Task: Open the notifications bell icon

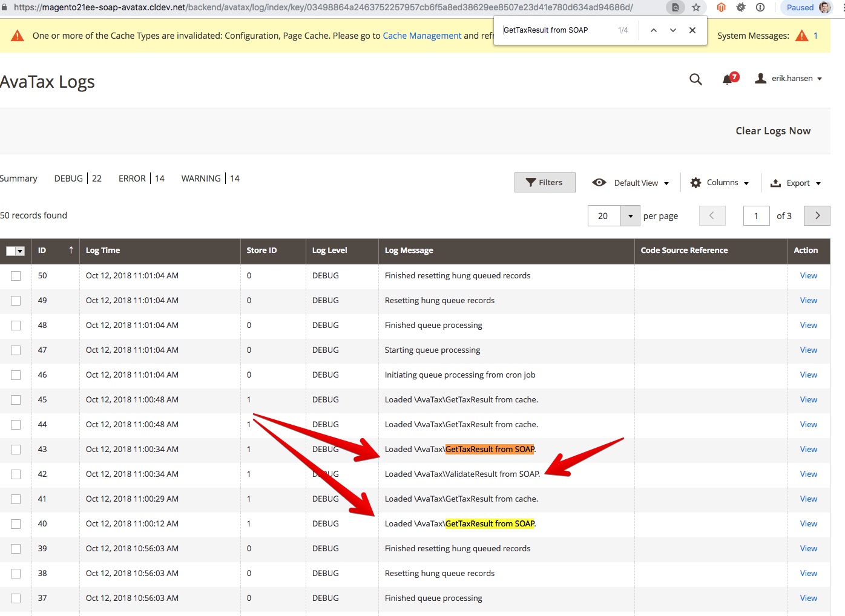Action: 728,79
